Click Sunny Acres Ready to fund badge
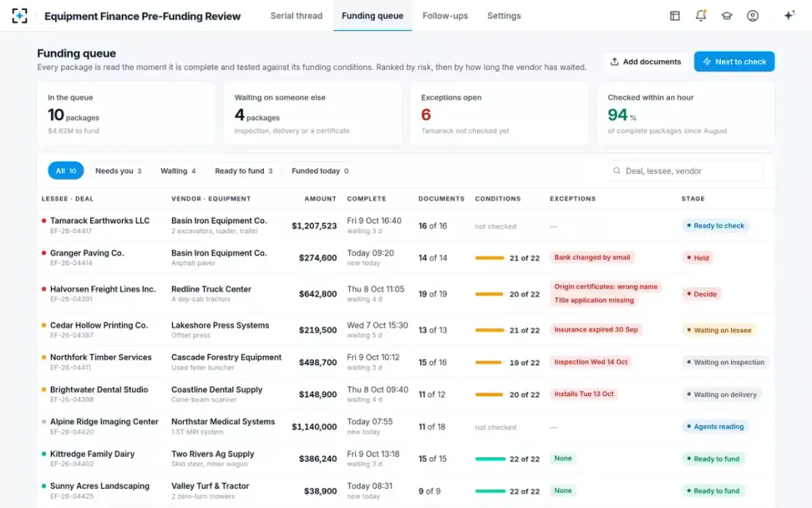The height and width of the screenshot is (508, 812). (713, 490)
